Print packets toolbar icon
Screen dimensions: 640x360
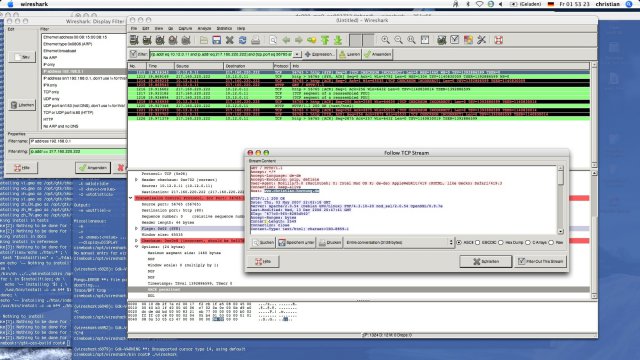click(256, 40)
